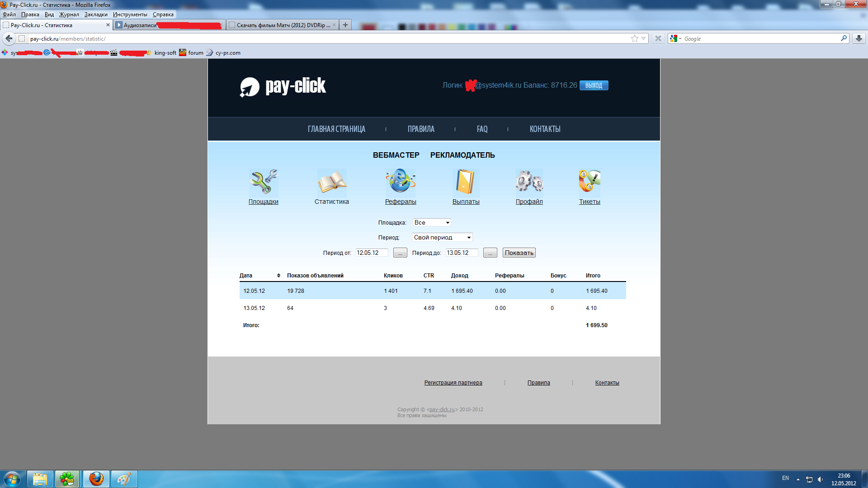Switch to the Аудиозаписи tab
This screenshot has height=488, width=868.
[x=169, y=25]
